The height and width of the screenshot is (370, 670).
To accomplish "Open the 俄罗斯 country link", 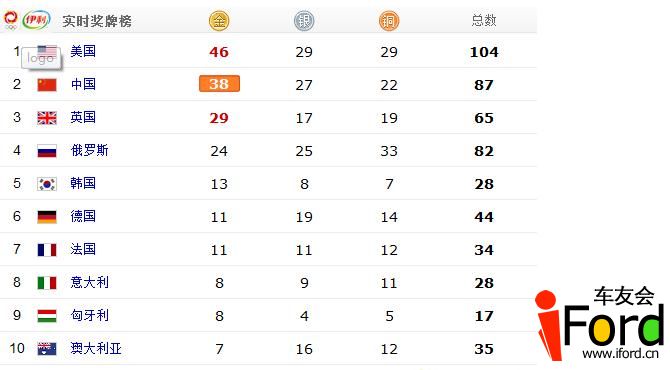I will point(89,150).
